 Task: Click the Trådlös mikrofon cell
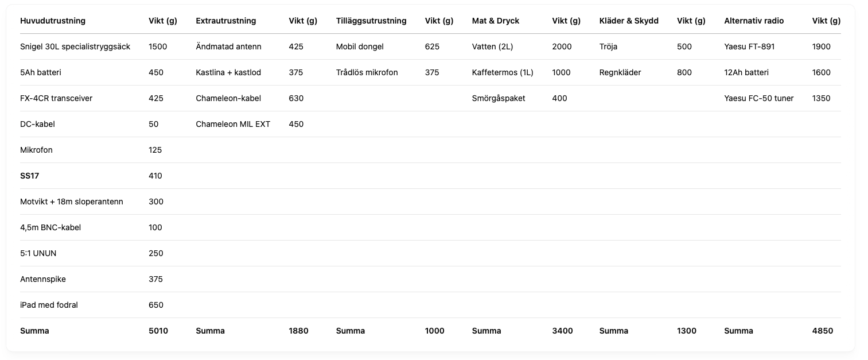tap(367, 72)
